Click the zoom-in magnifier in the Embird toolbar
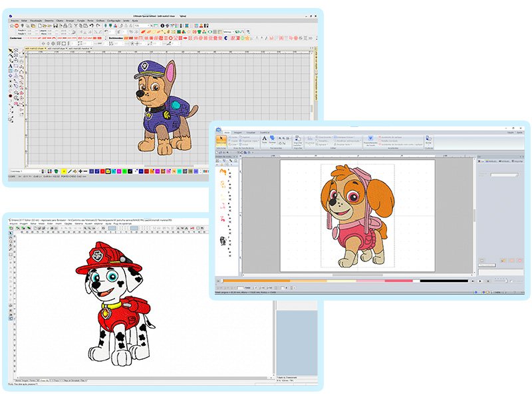 point(85,228)
